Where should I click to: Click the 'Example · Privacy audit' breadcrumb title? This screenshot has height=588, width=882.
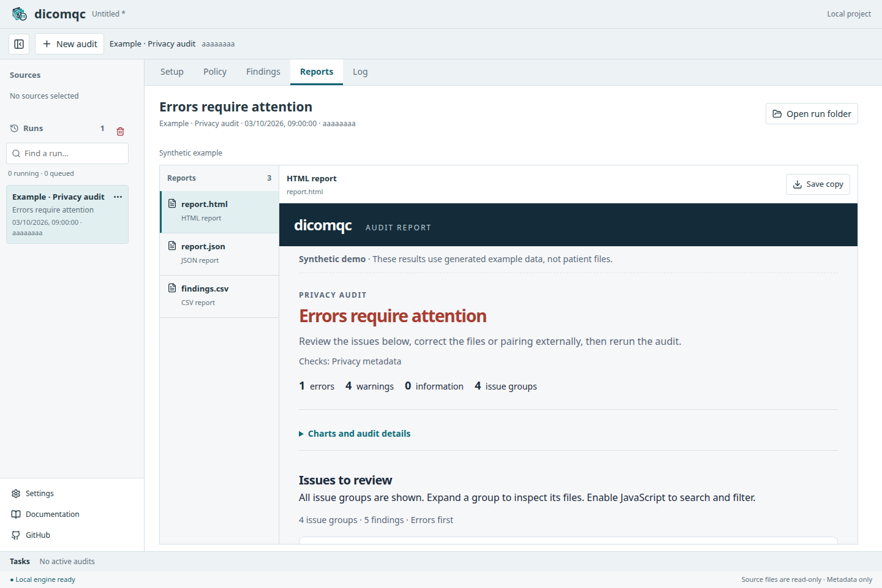(153, 44)
